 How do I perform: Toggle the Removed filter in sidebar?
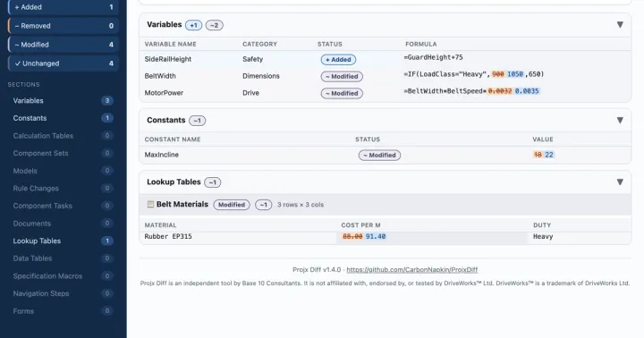[64, 26]
